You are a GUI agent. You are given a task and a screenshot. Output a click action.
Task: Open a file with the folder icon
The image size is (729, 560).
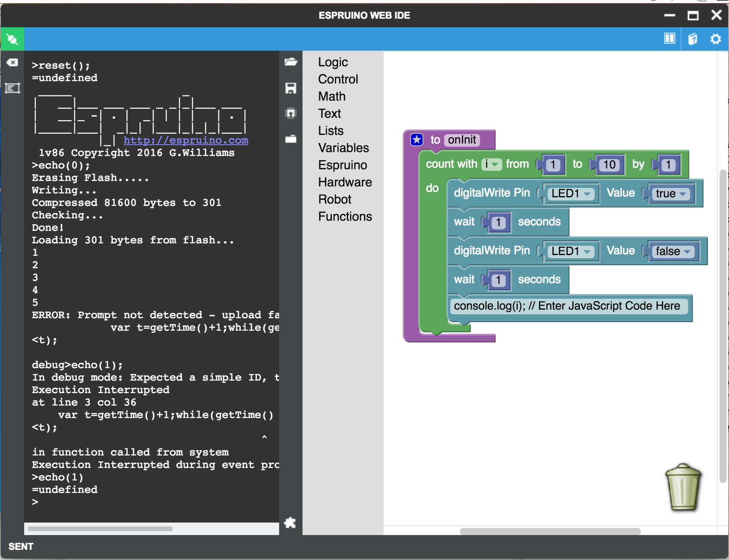[291, 62]
